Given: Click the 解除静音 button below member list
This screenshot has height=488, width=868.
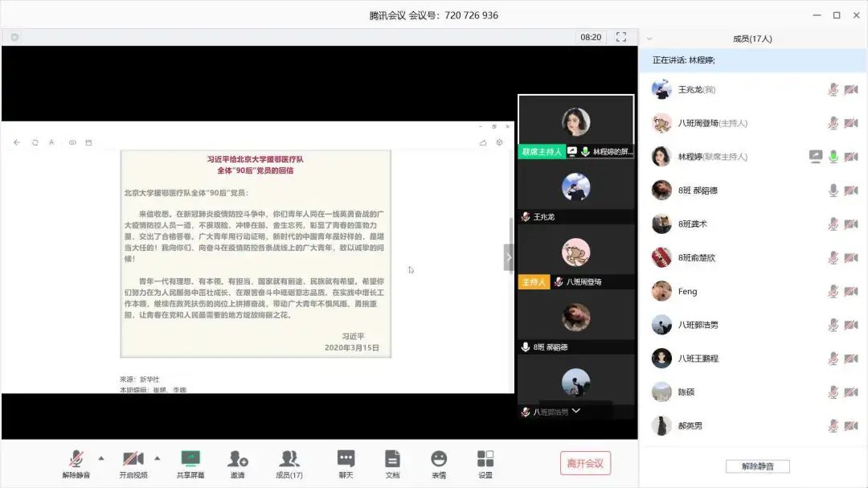Looking at the screenshot, I should coord(757,466).
